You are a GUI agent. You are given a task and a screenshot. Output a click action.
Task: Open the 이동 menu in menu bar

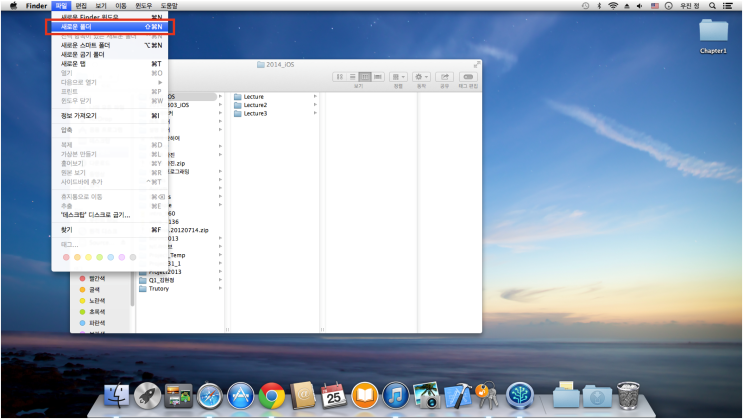[x=121, y=6]
